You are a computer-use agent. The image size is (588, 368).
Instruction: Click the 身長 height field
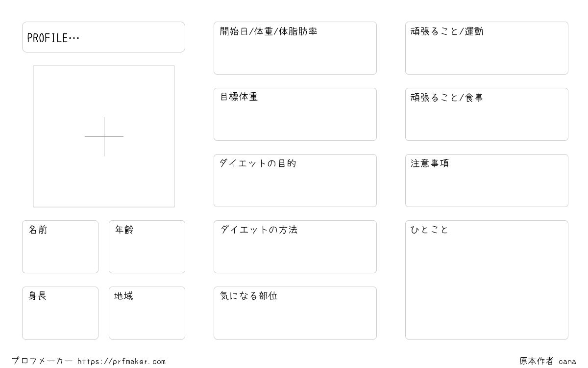(60, 313)
